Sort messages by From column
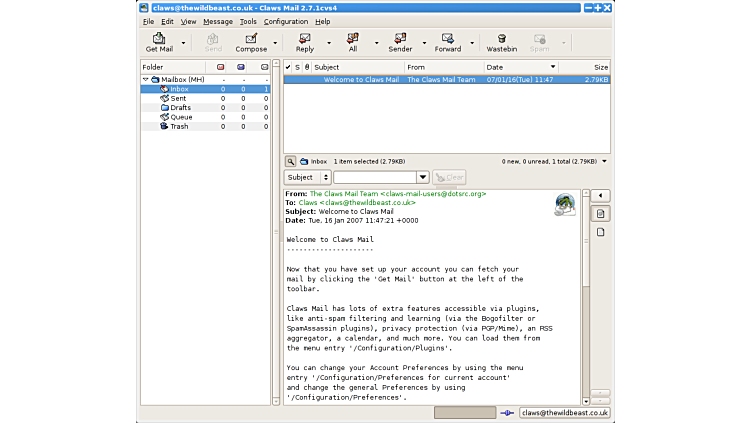Screen dimensions: 752x423 (x=444, y=67)
